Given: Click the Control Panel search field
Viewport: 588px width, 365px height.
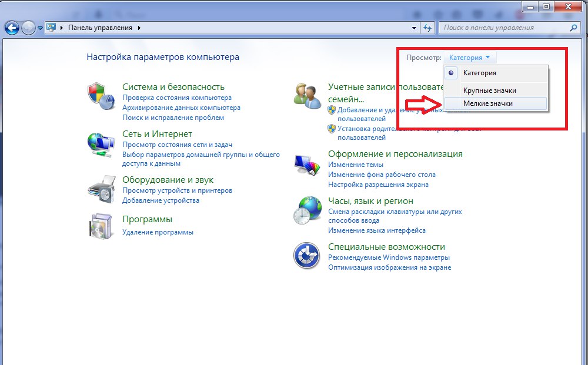Looking at the screenshot, I should (x=503, y=28).
